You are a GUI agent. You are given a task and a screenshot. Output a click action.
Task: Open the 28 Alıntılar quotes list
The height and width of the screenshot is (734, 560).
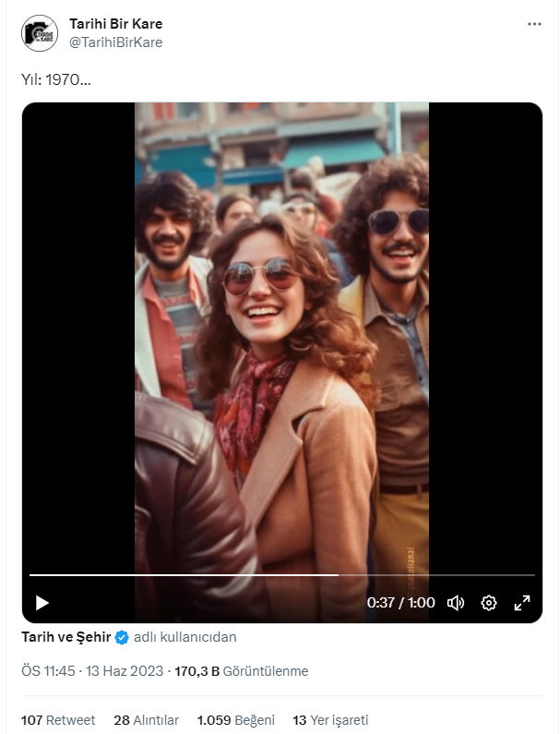pyautogui.click(x=146, y=719)
